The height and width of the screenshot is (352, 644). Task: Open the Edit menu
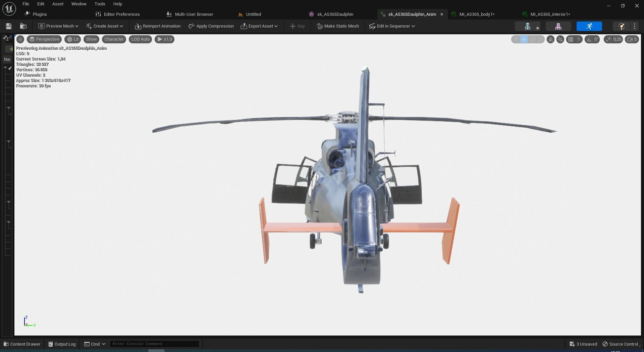point(41,4)
